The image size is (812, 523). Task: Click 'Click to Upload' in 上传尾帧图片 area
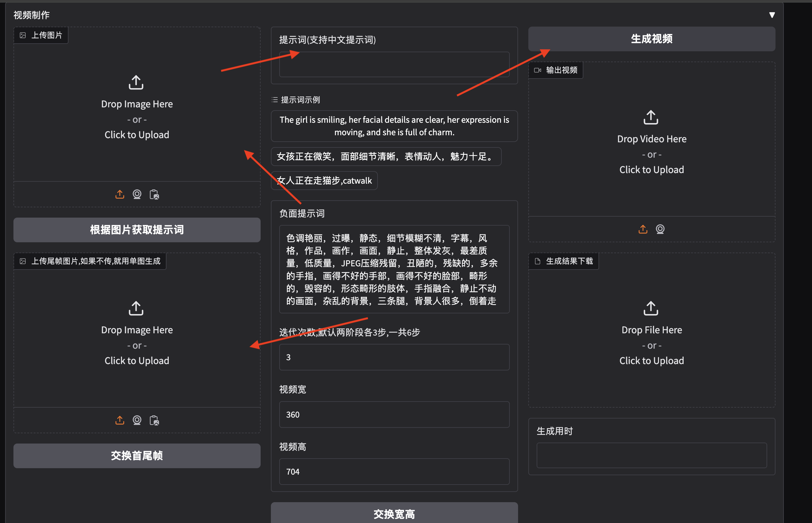pos(137,361)
